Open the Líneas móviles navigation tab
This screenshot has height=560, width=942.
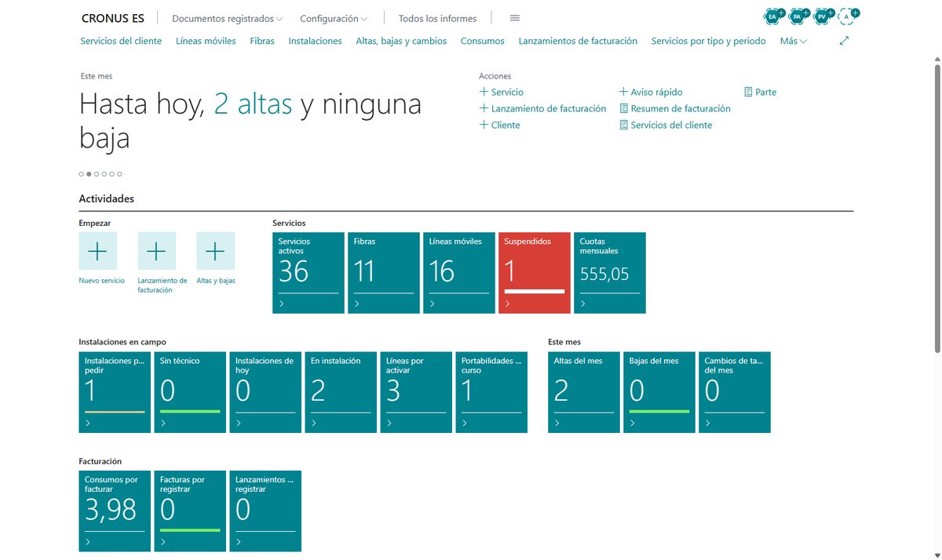(206, 41)
